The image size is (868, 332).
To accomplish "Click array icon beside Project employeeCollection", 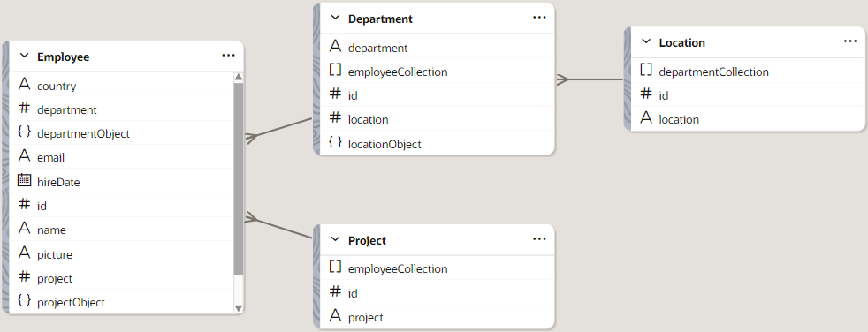I will pyautogui.click(x=335, y=268).
